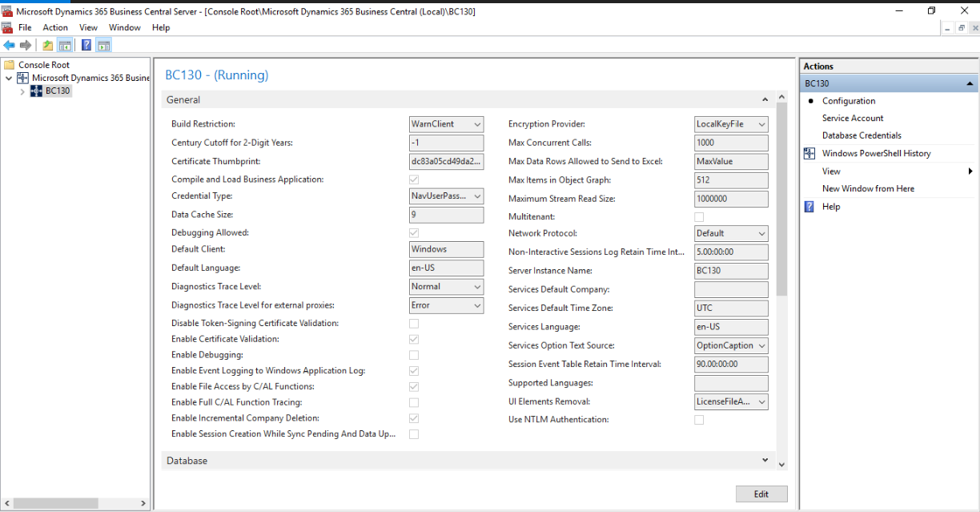
Task: Click the Windows PowerShell History icon
Action: [809, 154]
